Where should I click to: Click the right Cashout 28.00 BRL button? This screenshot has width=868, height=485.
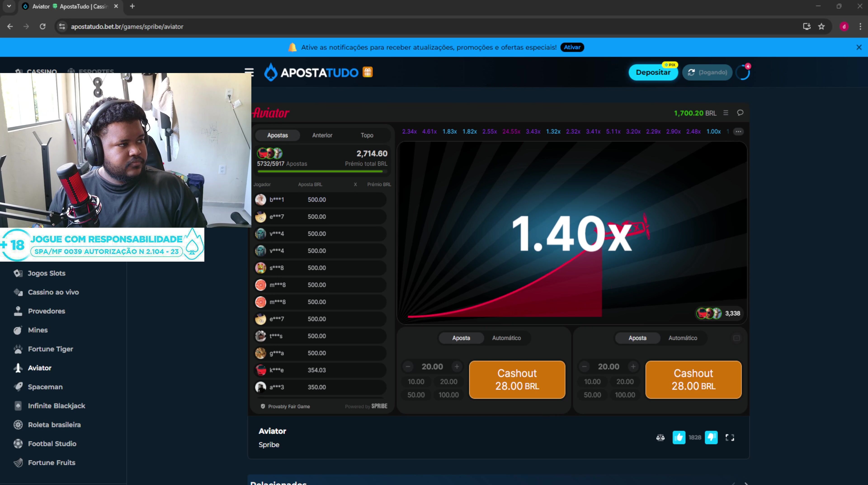[x=693, y=380]
